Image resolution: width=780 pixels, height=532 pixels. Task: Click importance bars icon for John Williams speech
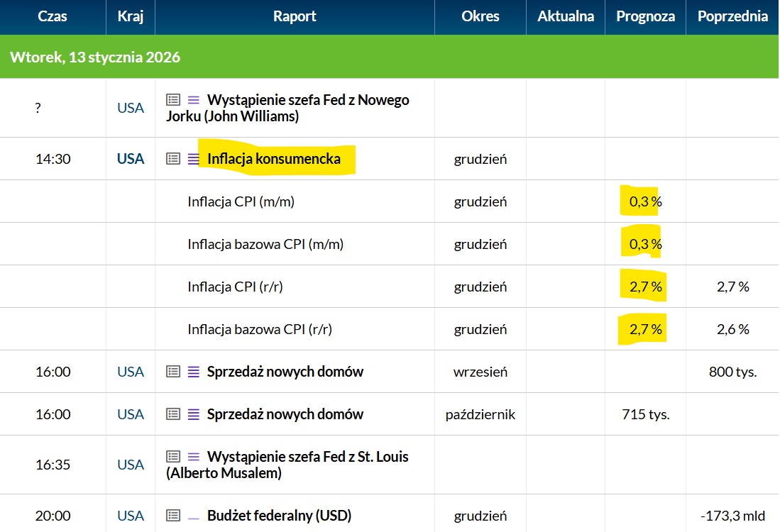[194, 100]
